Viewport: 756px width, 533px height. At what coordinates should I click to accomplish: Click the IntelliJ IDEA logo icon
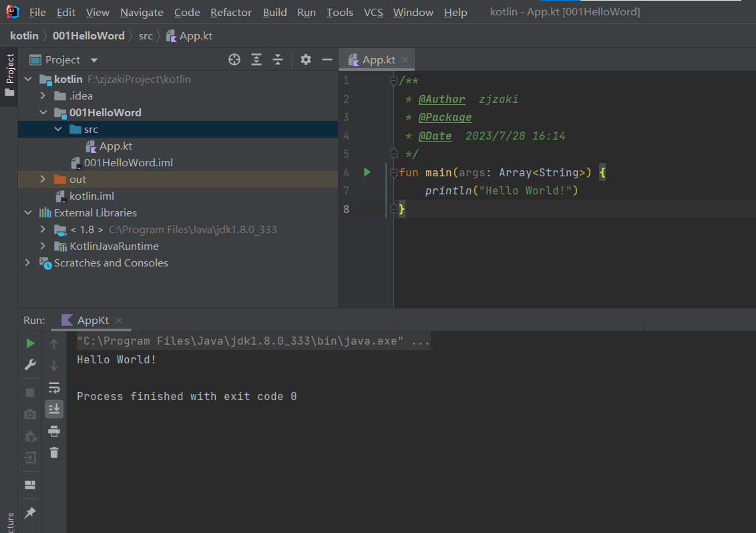[x=13, y=11]
